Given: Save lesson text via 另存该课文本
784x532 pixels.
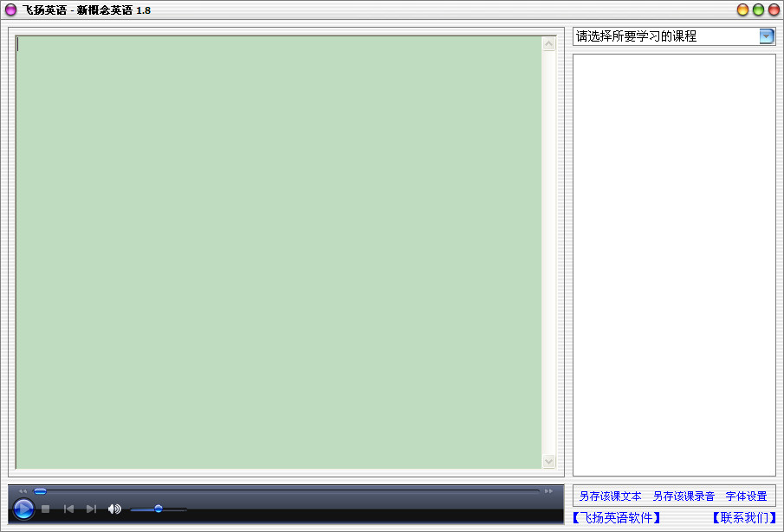Looking at the screenshot, I should point(610,496).
